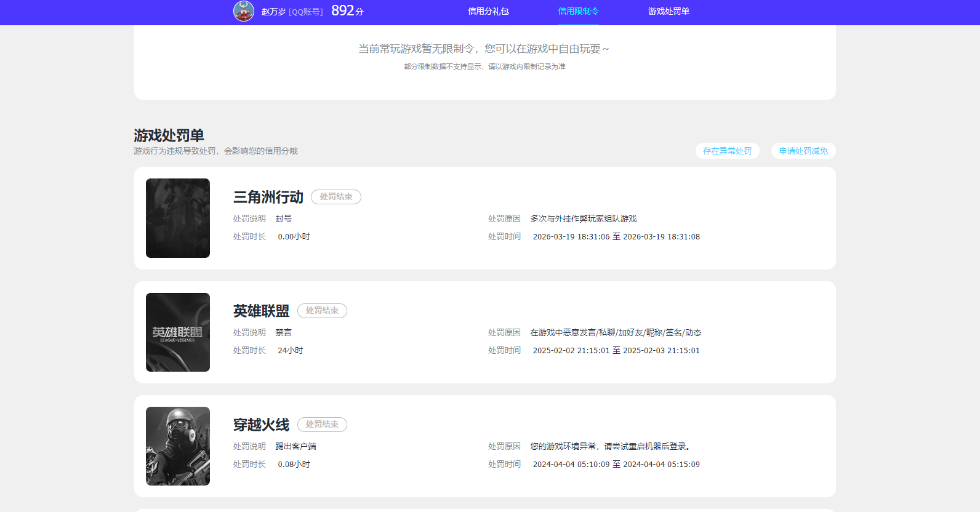Image resolution: width=980 pixels, height=512 pixels.
Task: Click 申请处罚减免 button
Action: click(x=803, y=151)
